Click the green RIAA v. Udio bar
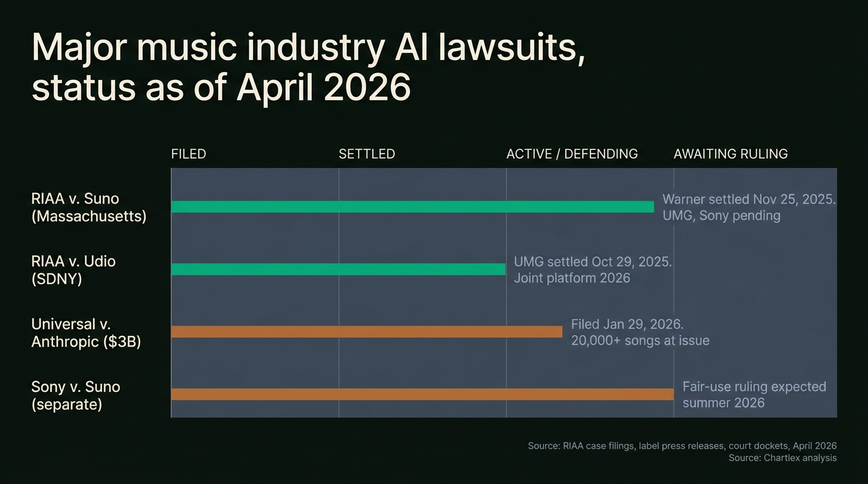The width and height of the screenshot is (868, 484). (x=337, y=268)
